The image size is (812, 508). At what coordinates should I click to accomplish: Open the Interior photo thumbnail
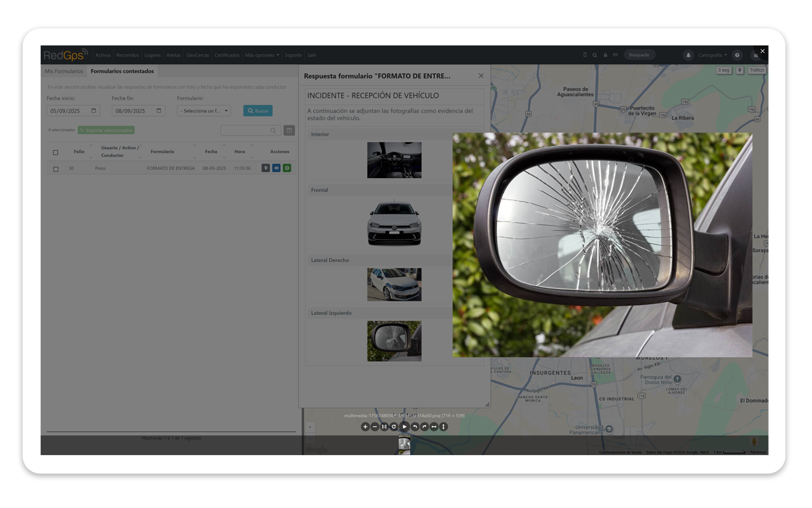[394, 160]
